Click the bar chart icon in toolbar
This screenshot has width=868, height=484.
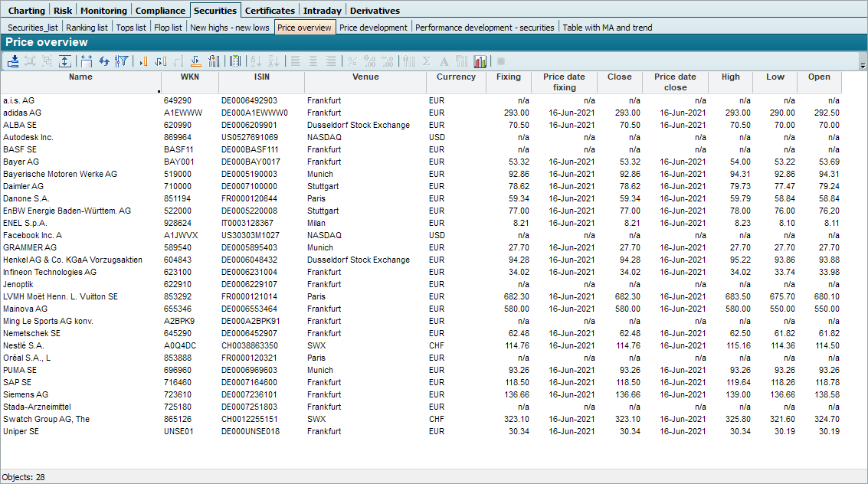point(480,61)
